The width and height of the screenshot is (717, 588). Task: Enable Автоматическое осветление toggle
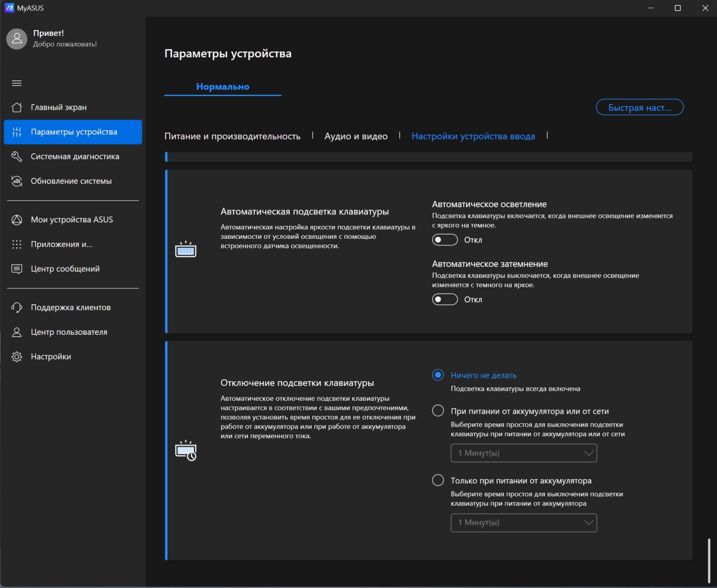pos(445,240)
